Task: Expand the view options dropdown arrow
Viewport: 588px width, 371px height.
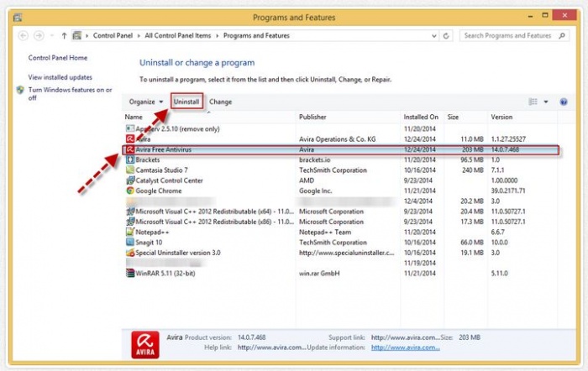Action: click(546, 102)
